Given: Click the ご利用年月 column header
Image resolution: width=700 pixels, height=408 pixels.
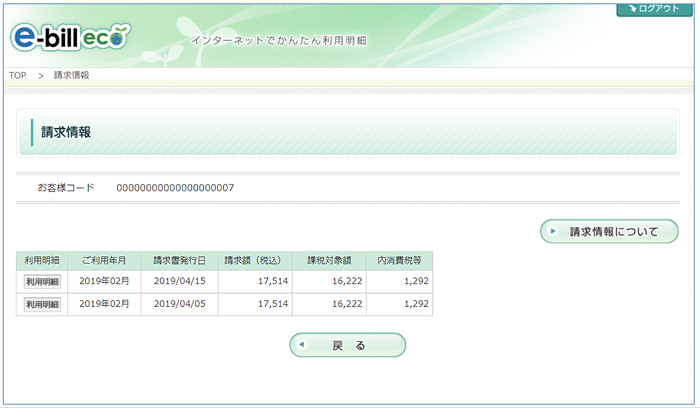Looking at the screenshot, I should [104, 261].
